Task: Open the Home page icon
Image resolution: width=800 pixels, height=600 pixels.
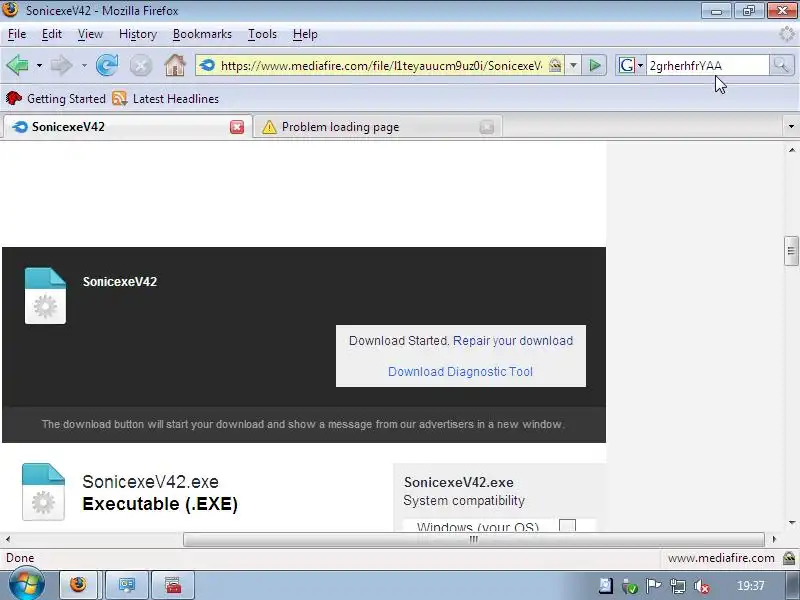Action: click(x=175, y=65)
